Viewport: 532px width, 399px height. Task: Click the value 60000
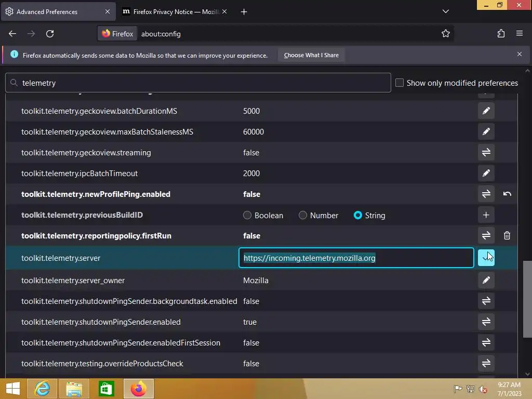pyautogui.click(x=254, y=131)
